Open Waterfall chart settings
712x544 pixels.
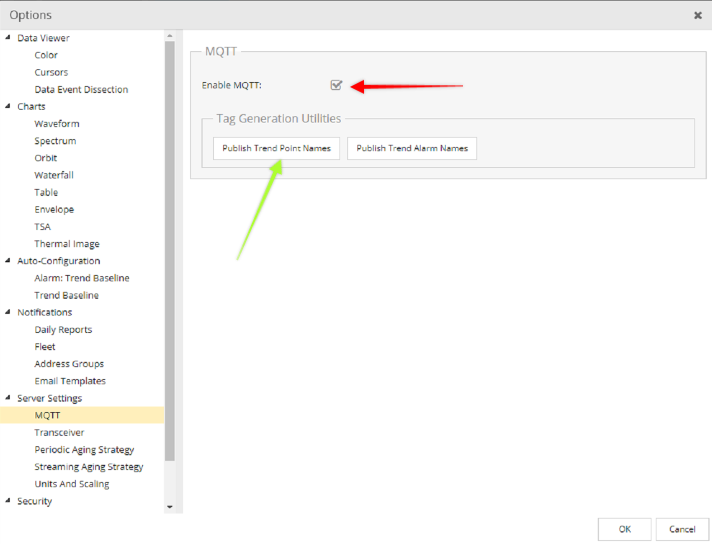click(x=54, y=175)
